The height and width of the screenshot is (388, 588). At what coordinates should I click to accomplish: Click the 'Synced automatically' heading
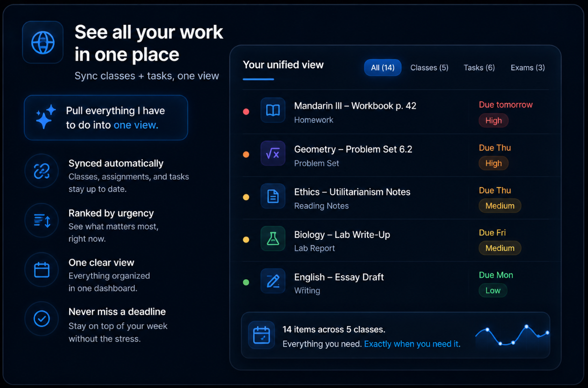pyautogui.click(x=116, y=163)
